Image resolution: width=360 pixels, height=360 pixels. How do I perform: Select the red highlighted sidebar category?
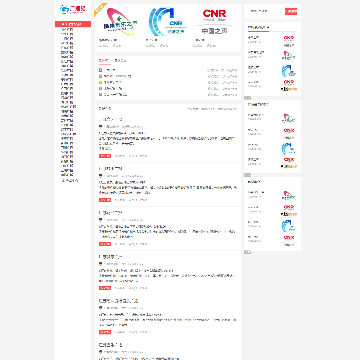click(73, 24)
